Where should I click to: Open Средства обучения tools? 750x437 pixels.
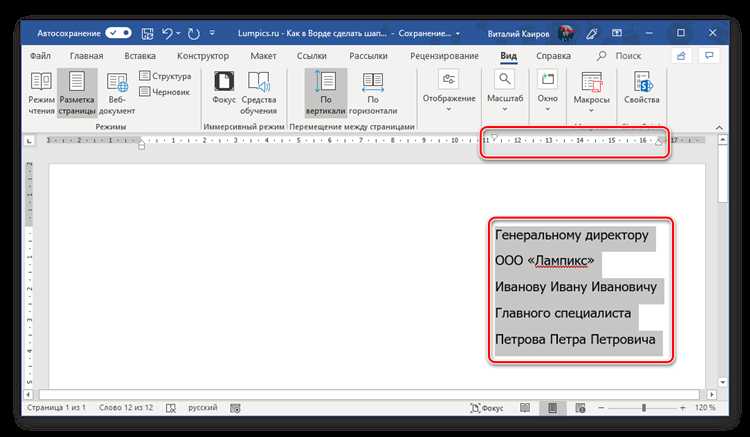pyautogui.click(x=258, y=93)
